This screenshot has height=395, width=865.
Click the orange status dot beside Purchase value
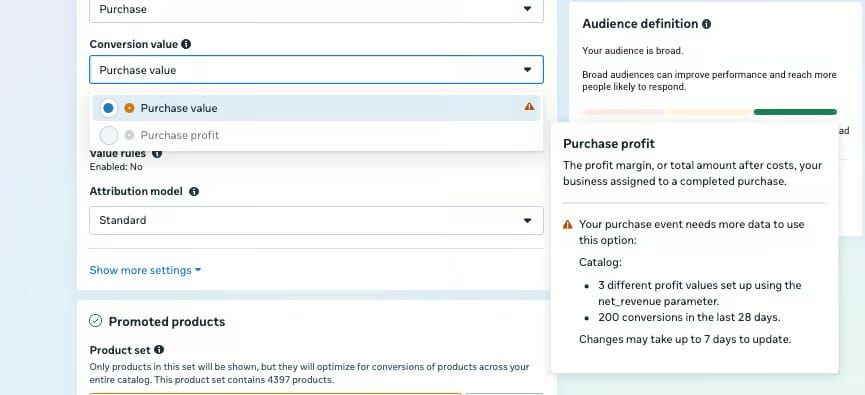(130, 108)
